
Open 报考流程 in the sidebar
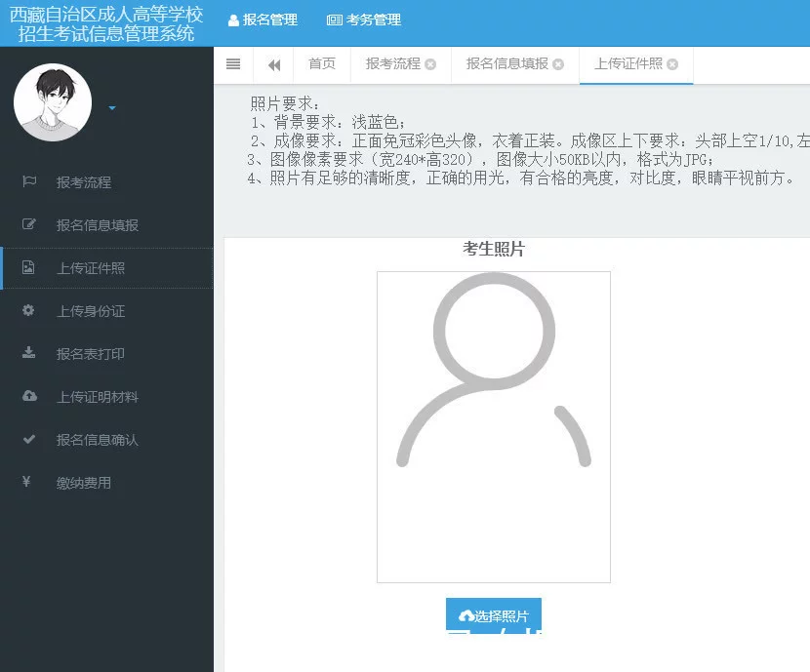pos(84,182)
